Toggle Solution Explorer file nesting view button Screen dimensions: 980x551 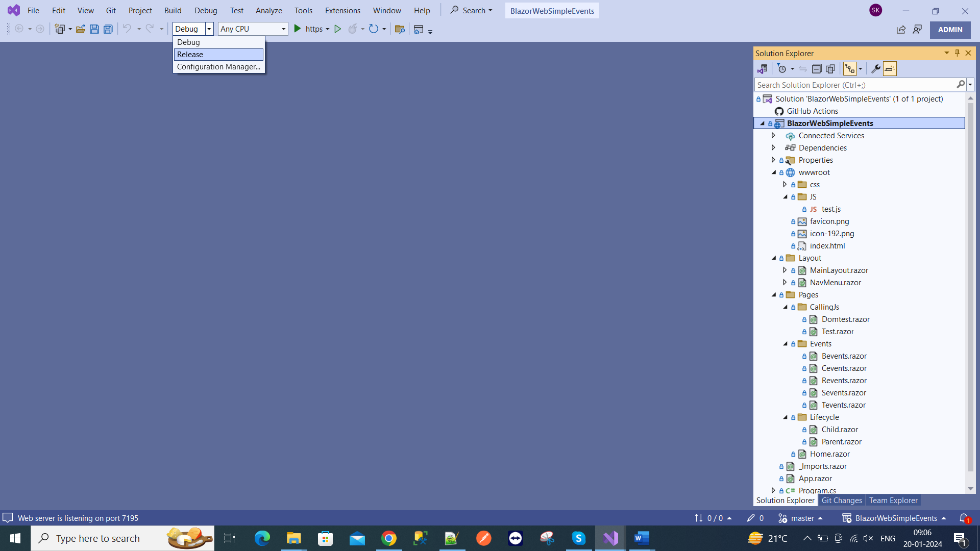tap(850, 69)
